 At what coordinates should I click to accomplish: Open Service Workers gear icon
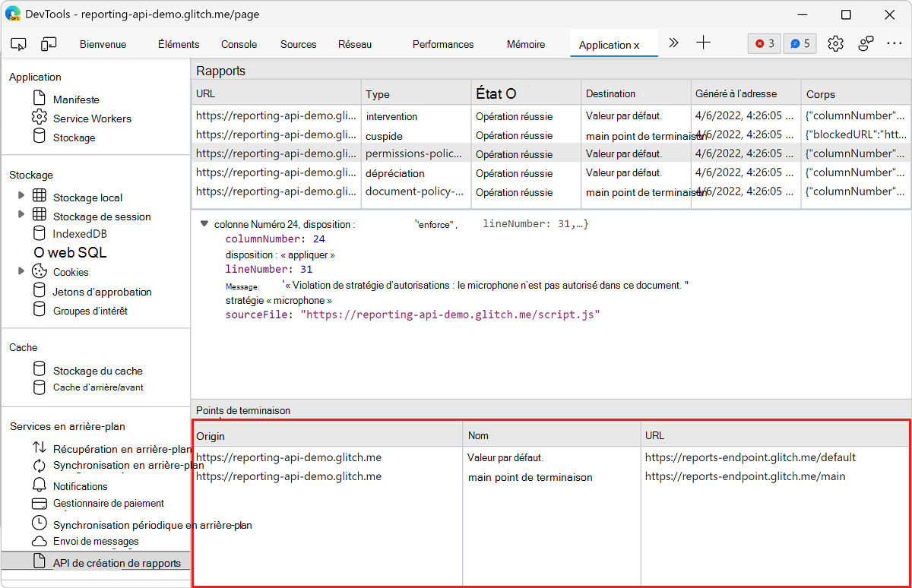click(x=40, y=118)
